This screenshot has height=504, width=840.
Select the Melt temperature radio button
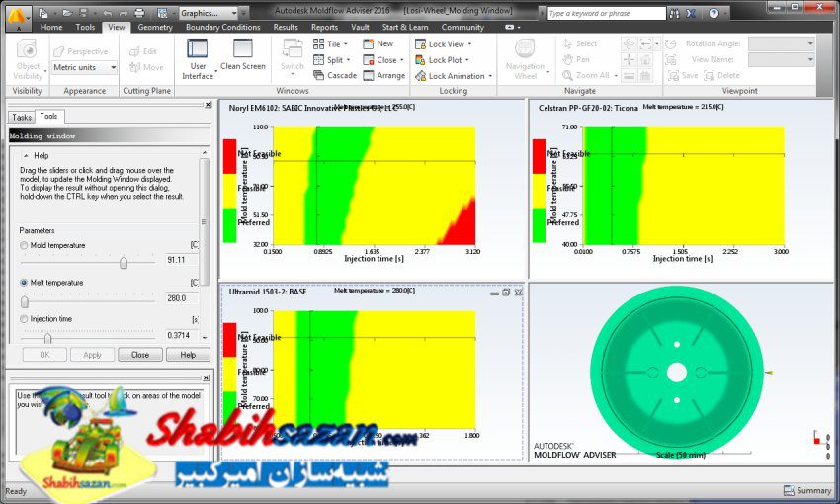click(24, 283)
